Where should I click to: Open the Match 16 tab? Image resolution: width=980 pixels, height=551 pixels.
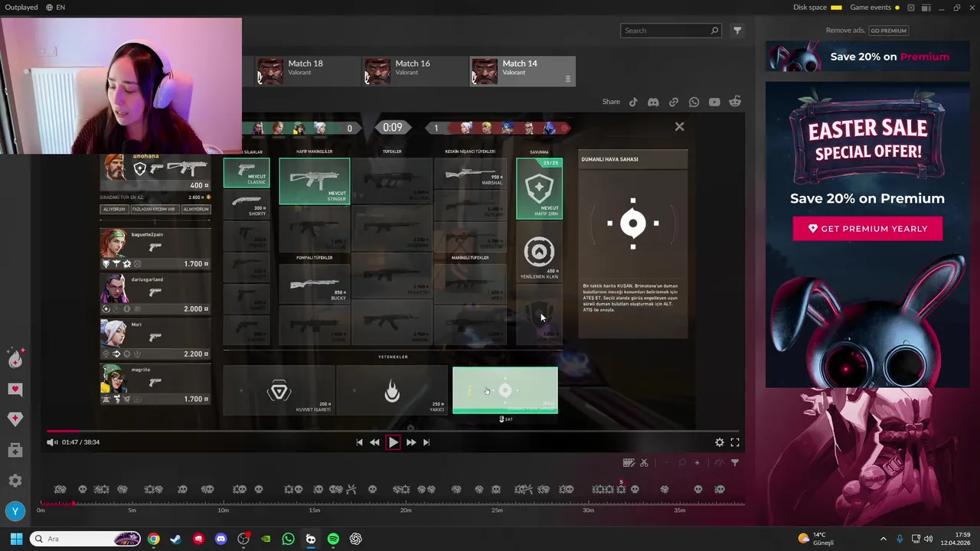pyautogui.click(x=414, y=71)
